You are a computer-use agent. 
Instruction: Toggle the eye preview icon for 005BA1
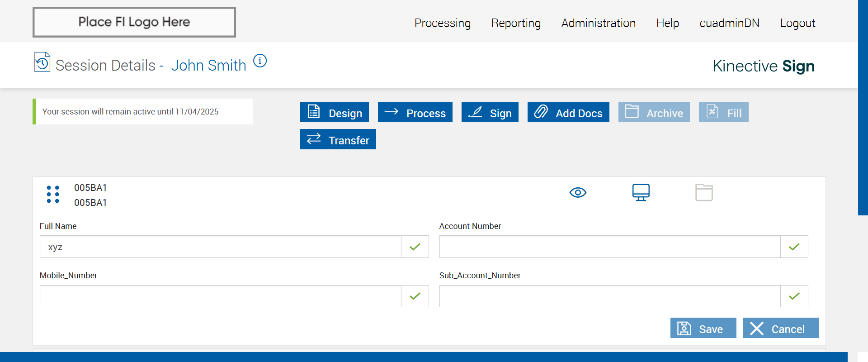pyautogui.click(x=578, y=193)
